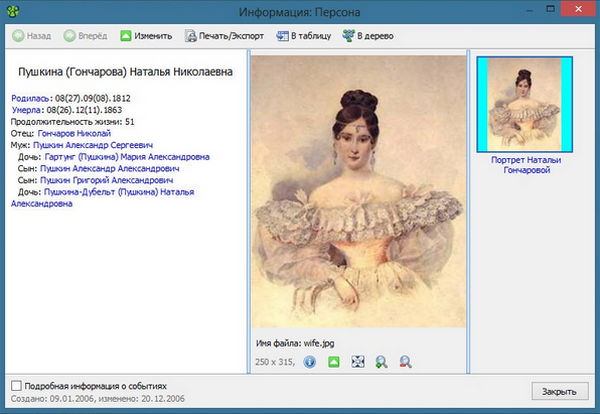Viewport: 600px width, 414px height.
Task: Zoom out of the portrait image
Action: click(x=406, y=361)
